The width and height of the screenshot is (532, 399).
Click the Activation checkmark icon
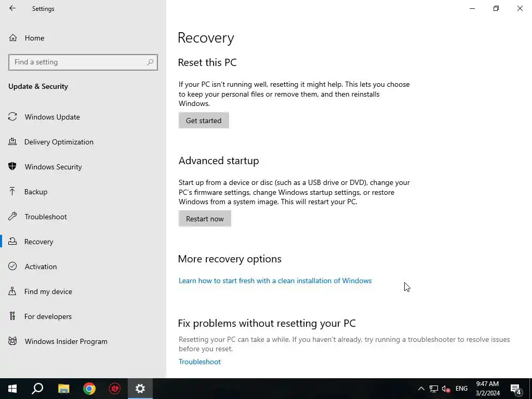tap(12, 266)
